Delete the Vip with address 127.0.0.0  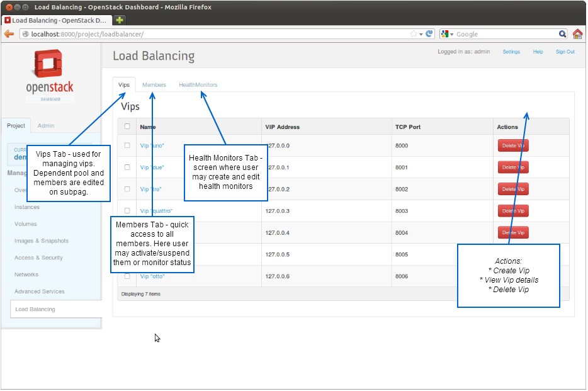coord(513,145)
